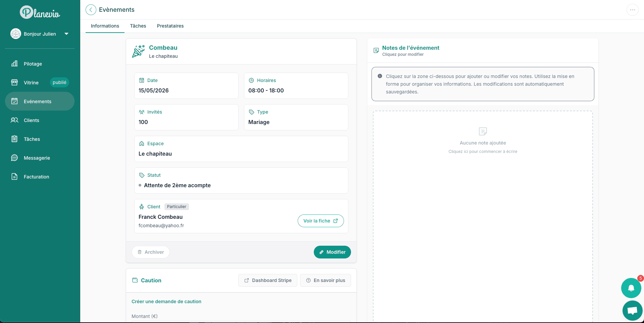Image resolution: width=644 pixels, height=323 pixels.
Task: Switch to the Prestataires tab
Action: (x=170, y=26)
